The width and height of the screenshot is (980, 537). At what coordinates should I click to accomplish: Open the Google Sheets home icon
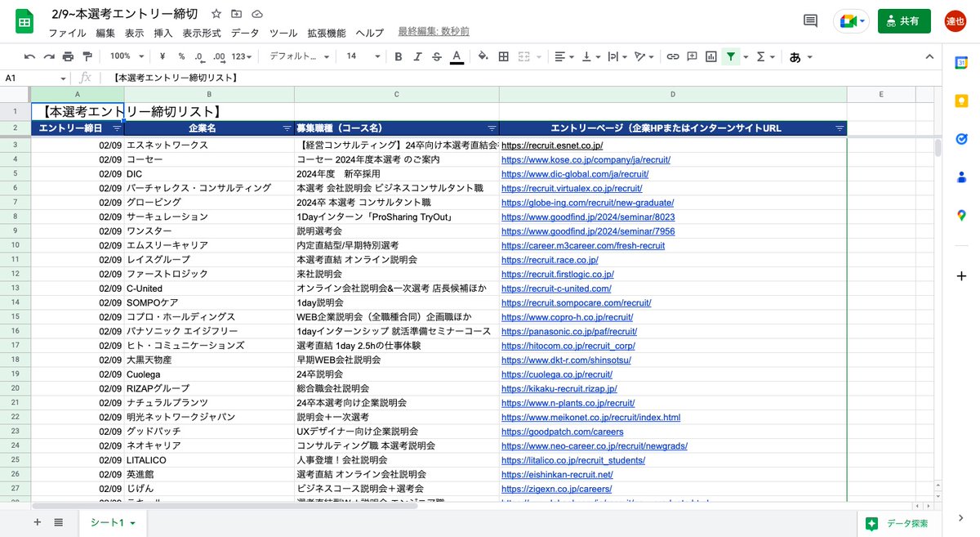point(24,21)
